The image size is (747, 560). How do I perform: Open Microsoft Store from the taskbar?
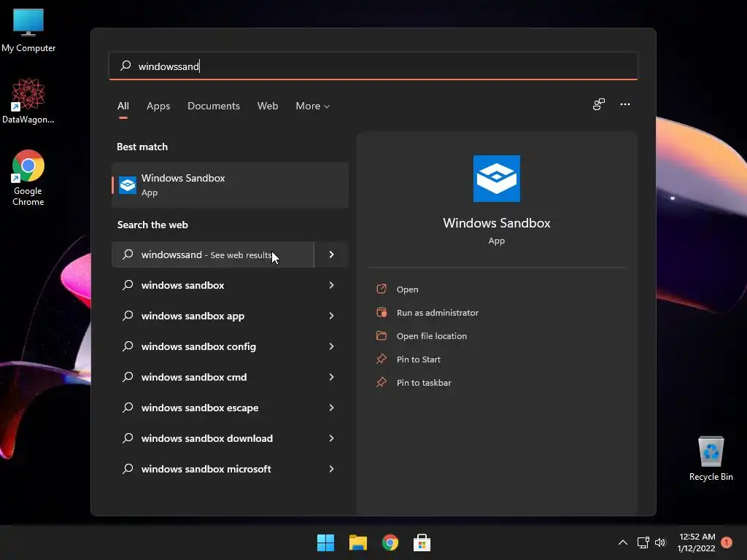[x=422, y=542]
